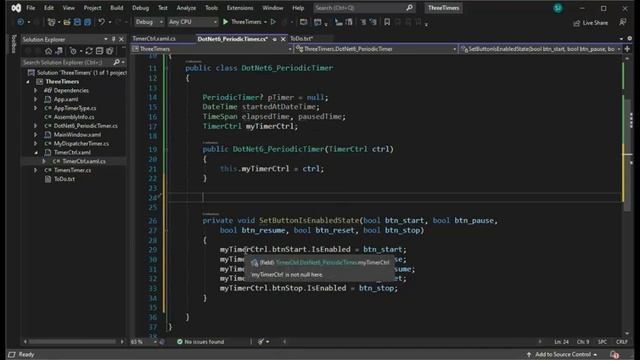This screenshot has height=360, width=640.
Task: Click the split editor plus icon
Action: tap(628, 49)
